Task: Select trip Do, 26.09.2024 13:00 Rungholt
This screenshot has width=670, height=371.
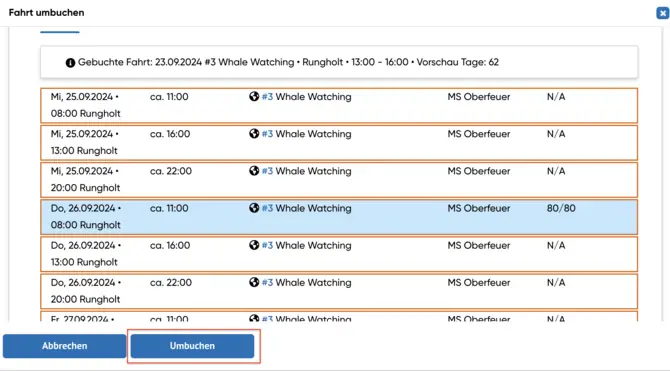Action: pos(339,254)
